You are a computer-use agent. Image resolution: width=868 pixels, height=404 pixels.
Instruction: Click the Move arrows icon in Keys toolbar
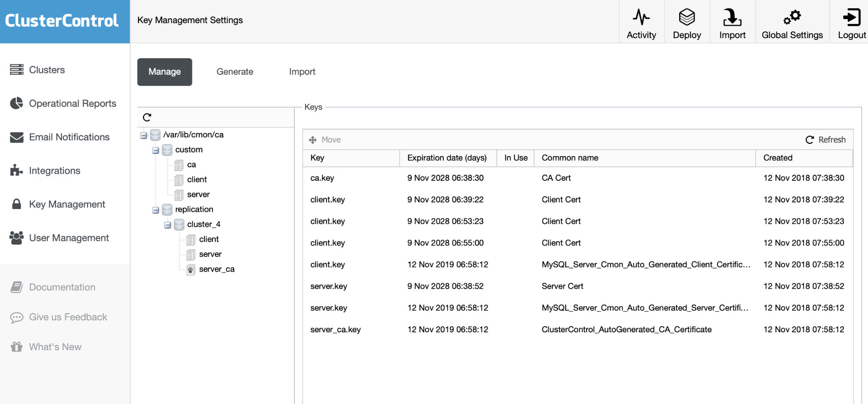point(313,140)
